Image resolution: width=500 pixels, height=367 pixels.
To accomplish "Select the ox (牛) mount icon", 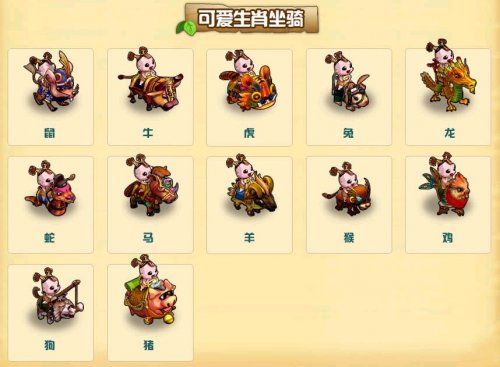I will click(151, 79).
